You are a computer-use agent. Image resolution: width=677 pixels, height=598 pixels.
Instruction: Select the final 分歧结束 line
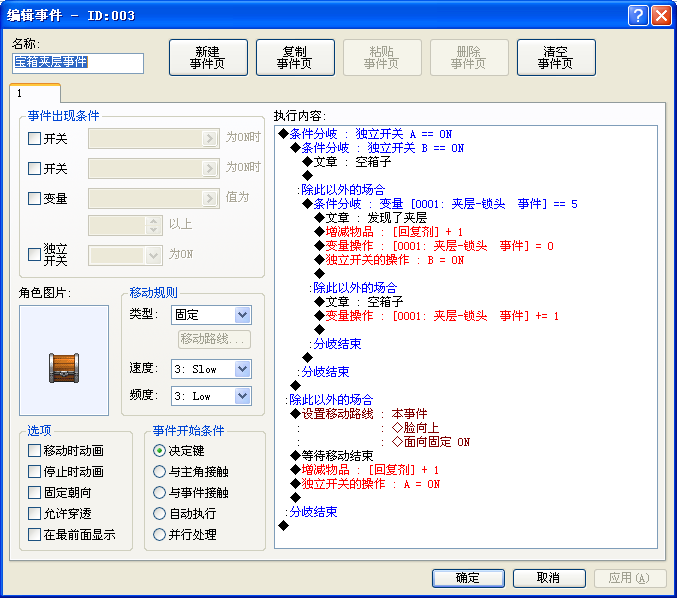tap(312, 512)
